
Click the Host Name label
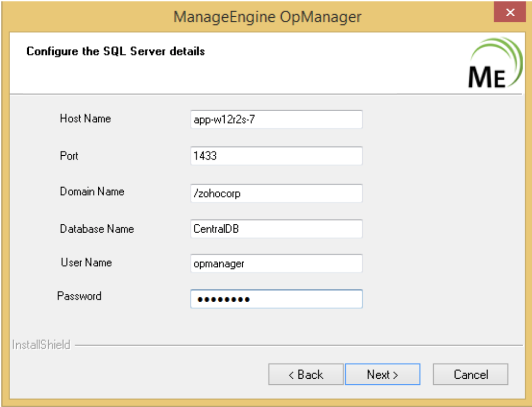[85, 119]
